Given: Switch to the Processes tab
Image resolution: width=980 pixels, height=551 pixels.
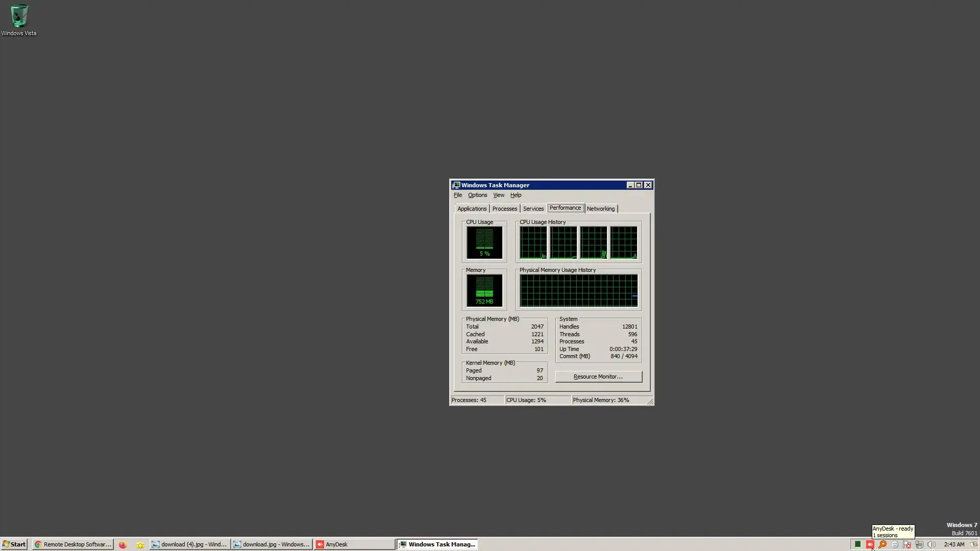Looking at the screenshot, I should [504, 209].
